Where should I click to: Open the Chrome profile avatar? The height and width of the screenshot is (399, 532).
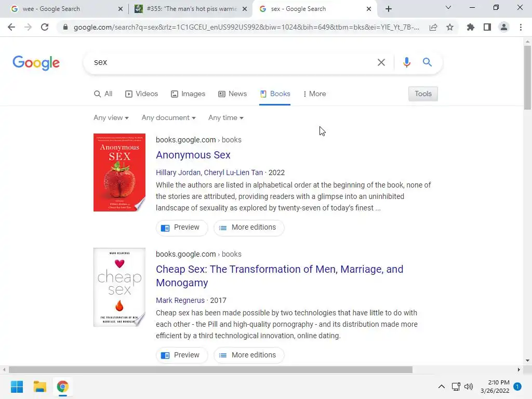pyautogui.click(x=504, y=27)
